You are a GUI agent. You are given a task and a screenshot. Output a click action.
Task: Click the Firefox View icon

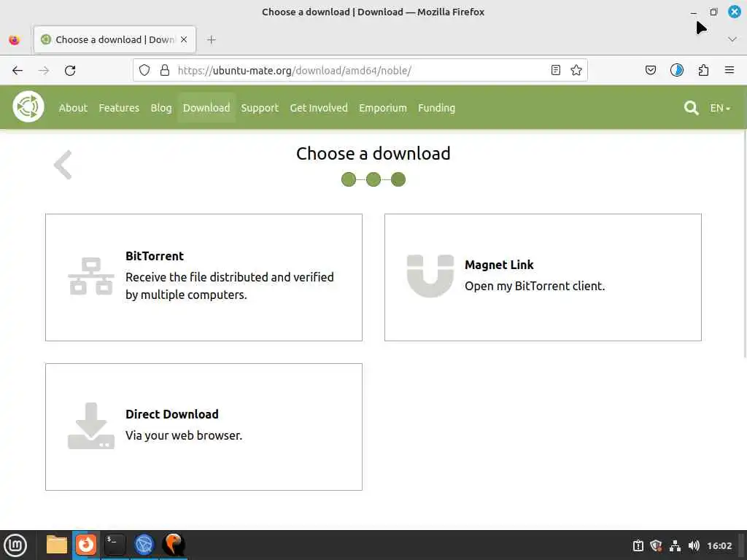click(x=15, y=40)
